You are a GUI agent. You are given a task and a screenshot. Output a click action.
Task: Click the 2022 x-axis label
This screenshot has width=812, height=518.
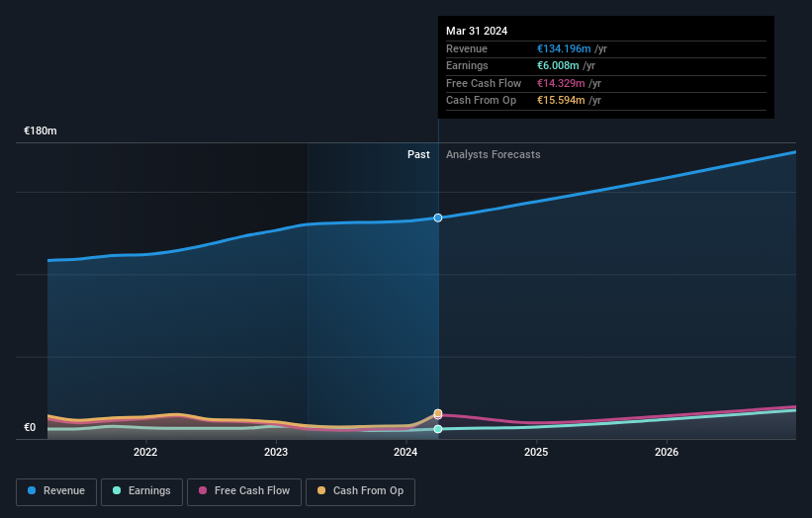145,452
